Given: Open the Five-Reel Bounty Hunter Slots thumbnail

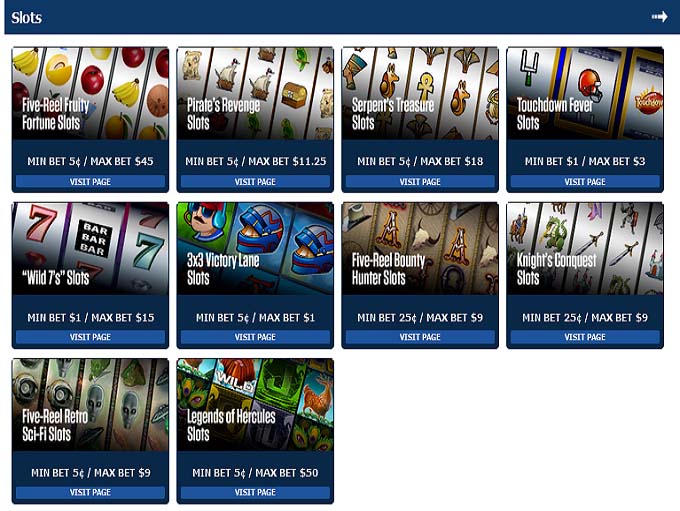Looking at the screenshot, I should 420,249.
